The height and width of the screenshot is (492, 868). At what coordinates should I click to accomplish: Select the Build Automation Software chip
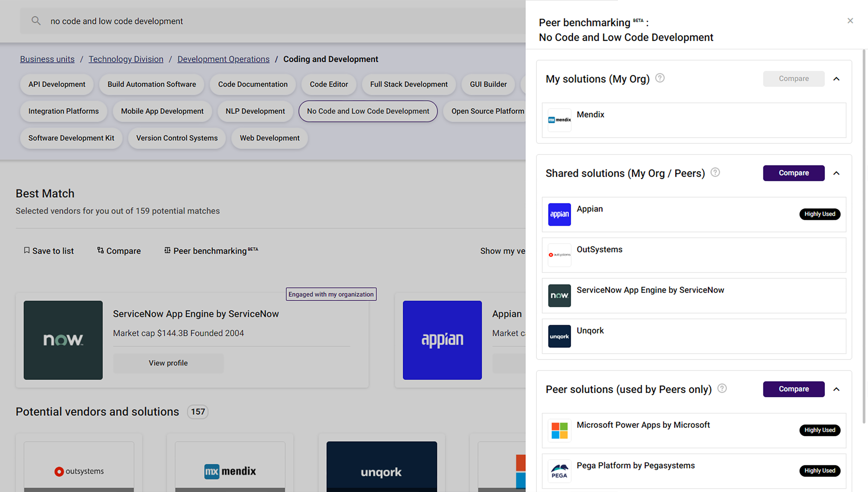[152, 84]
